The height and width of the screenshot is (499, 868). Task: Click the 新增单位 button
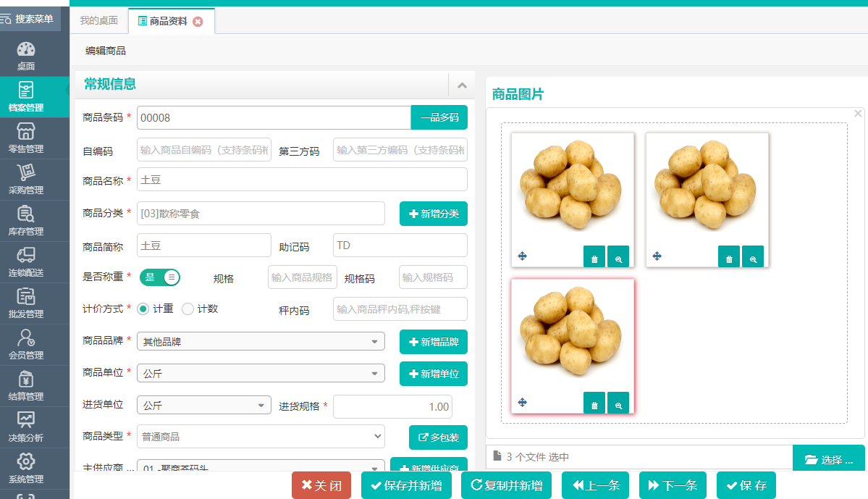pyautogui.click(x=434, y=374)
